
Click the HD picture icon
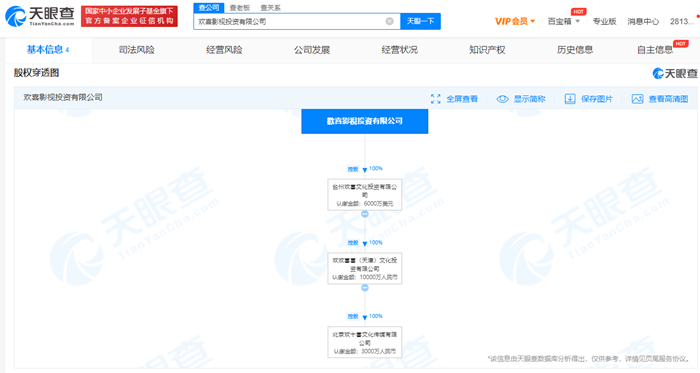point(638,99)
